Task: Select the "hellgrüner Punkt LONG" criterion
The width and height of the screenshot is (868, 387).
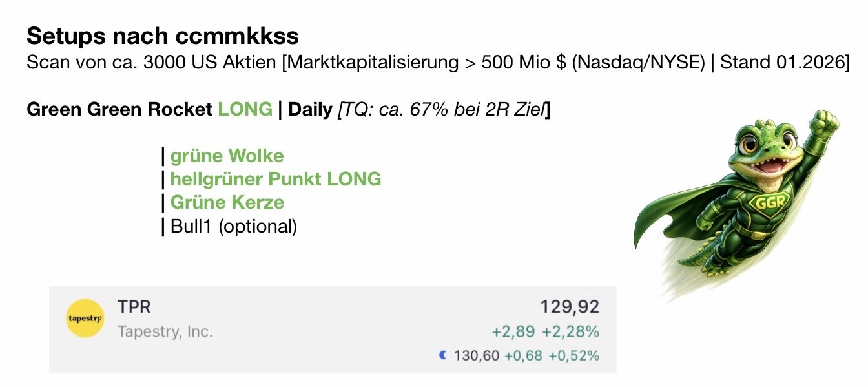Action: [x=275, y=179]
